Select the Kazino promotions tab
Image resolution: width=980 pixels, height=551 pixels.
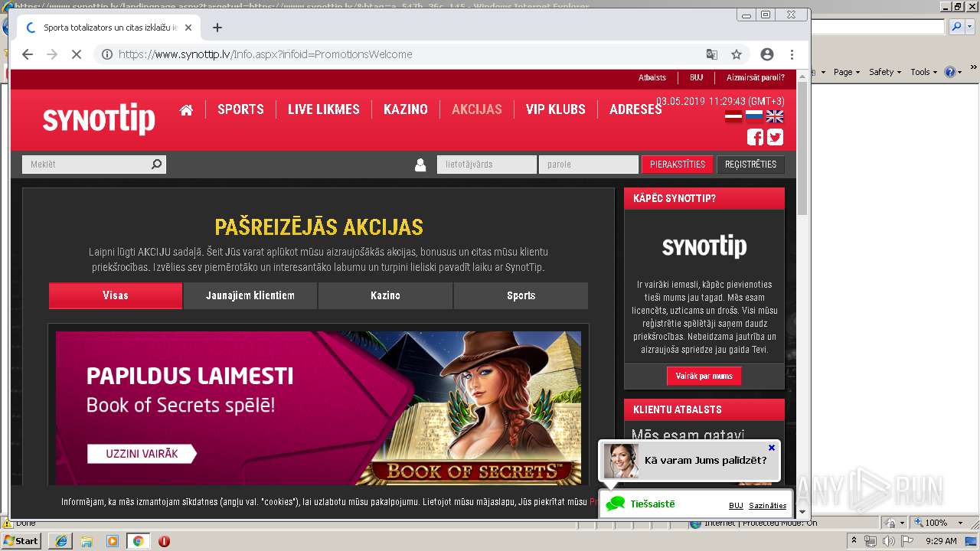click(385, 295)
